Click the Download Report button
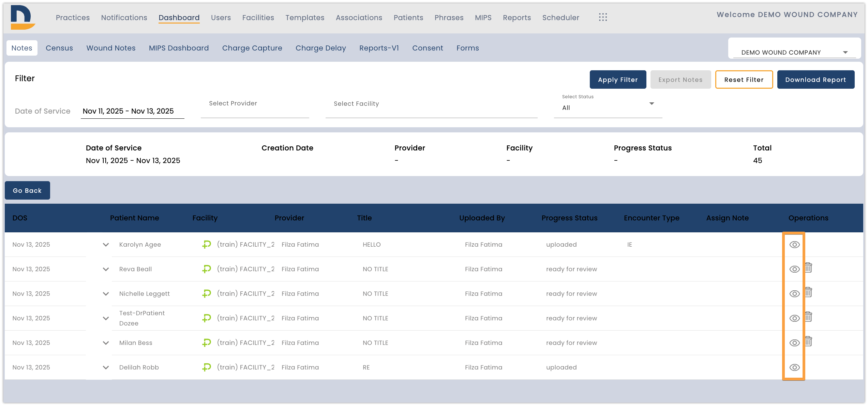 coord(815,79)
